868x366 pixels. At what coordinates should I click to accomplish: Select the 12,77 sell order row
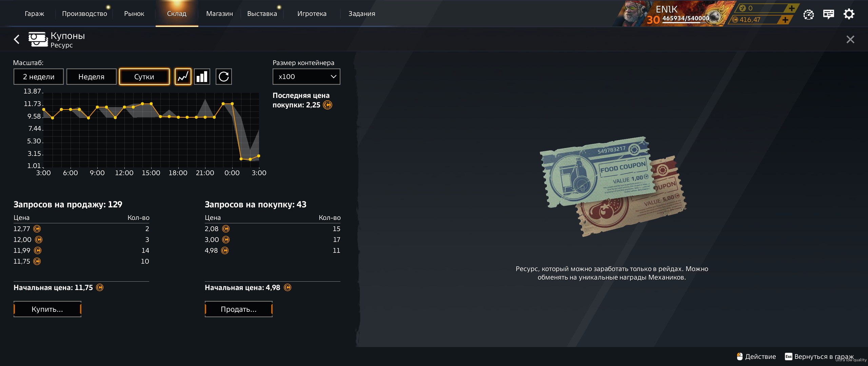(81, 229)
